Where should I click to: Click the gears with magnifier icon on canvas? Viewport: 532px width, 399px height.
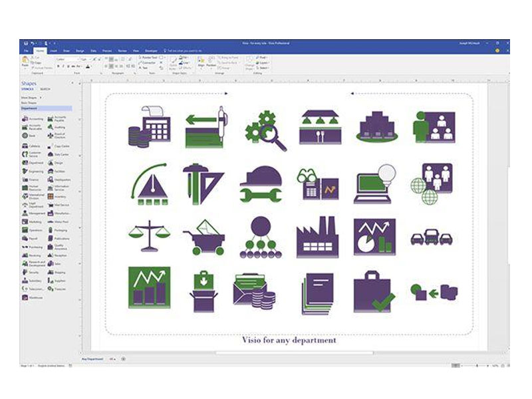pyautogui.click(x=266, y=130)
